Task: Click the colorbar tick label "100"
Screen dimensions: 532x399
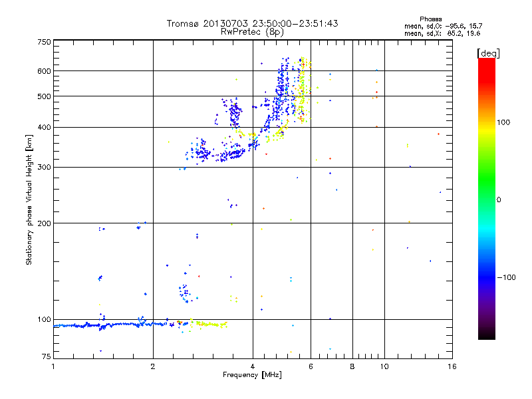Action: click(503, 122)
